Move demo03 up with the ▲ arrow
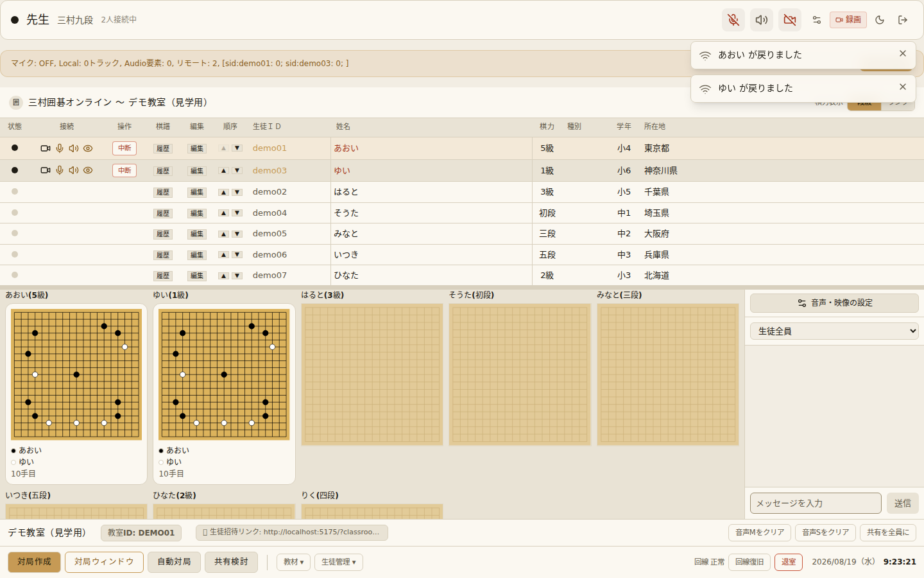Viewport: 924px width, 578px height. click(223, 171)
